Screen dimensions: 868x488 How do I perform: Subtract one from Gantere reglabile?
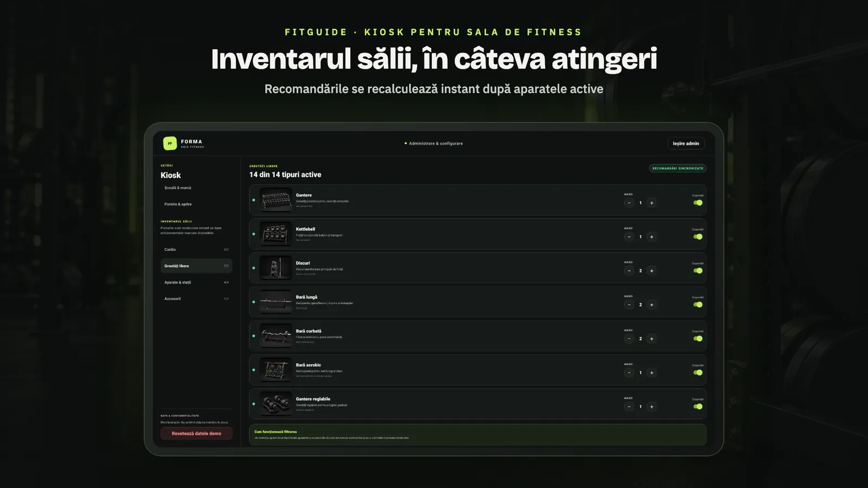pos(629,407)
